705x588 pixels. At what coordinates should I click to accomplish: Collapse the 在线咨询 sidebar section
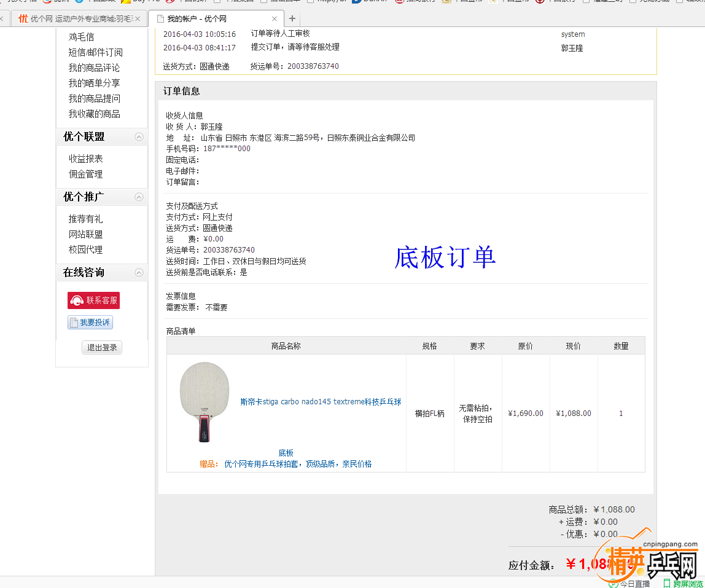click(x=139, y=273)
